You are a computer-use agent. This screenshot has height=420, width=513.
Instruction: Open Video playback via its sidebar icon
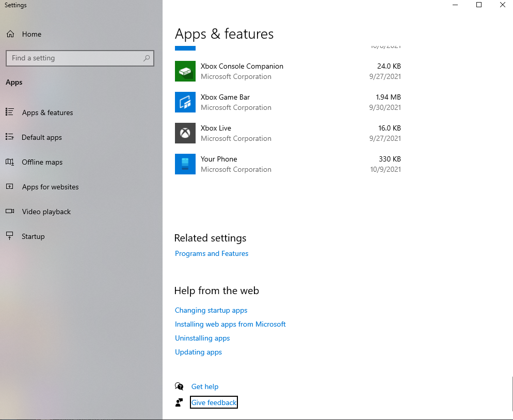(10, 212)
